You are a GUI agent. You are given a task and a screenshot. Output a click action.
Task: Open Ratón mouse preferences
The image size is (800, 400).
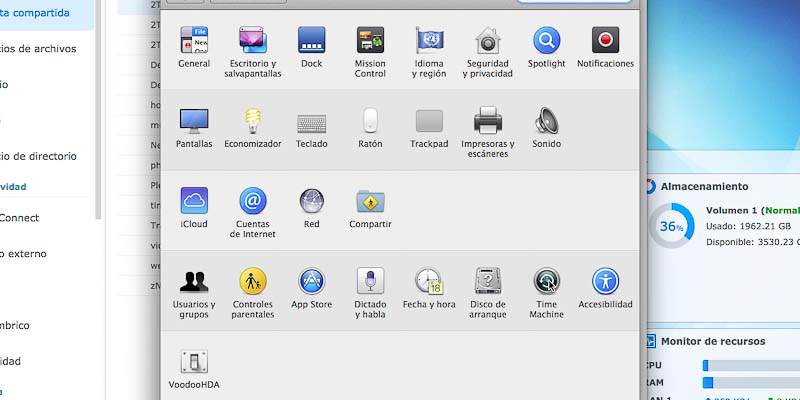(x=370, y=128)
